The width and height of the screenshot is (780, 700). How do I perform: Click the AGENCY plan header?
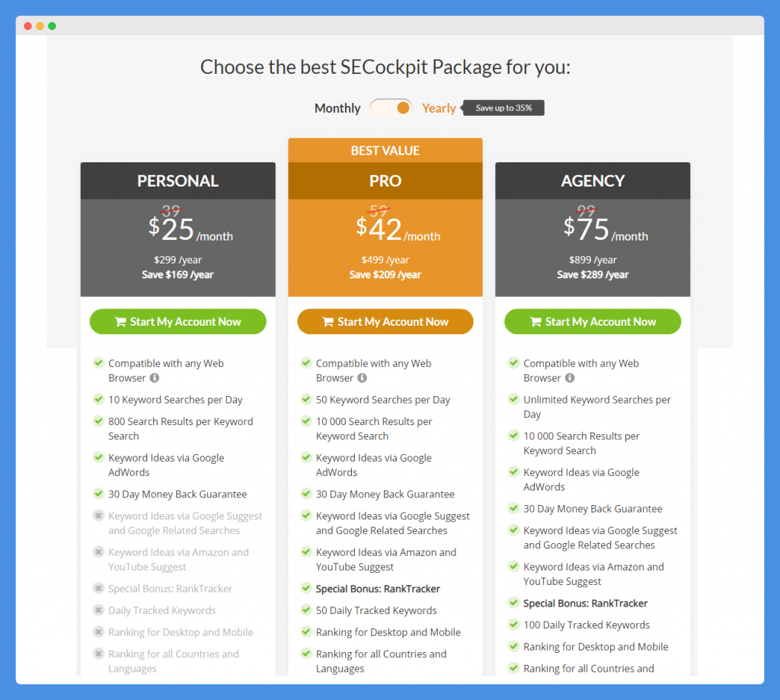click(x=593, y=181)
